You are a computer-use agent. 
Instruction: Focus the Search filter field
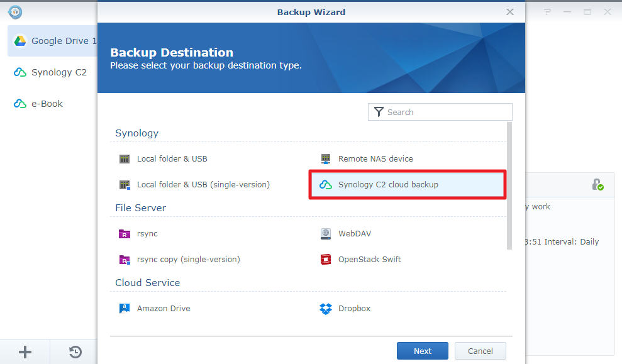440,112
